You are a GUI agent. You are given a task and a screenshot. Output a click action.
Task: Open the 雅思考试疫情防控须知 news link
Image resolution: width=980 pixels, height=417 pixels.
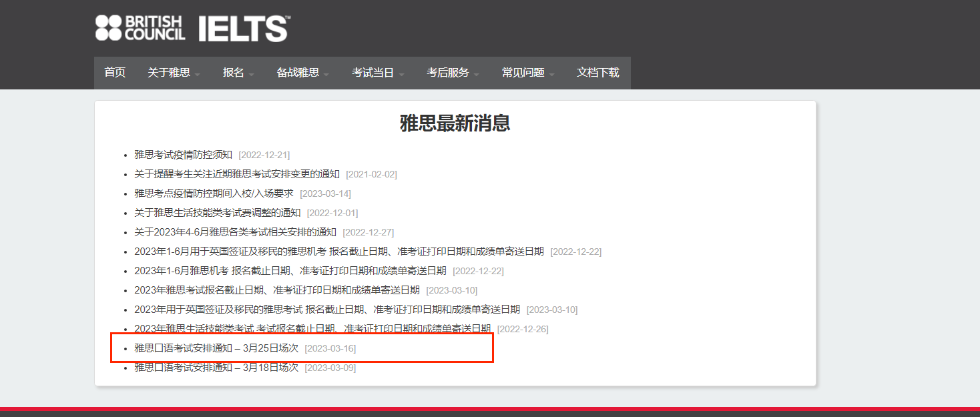[183, 155]
